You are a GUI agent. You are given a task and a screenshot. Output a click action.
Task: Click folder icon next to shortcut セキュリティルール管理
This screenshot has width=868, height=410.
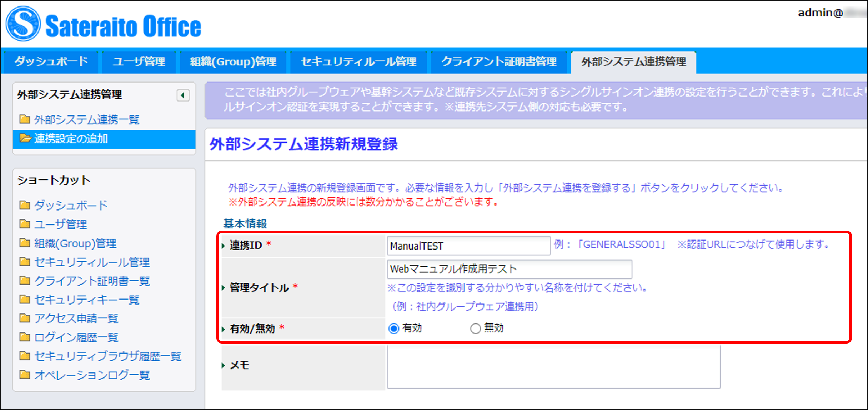[25, 262]
